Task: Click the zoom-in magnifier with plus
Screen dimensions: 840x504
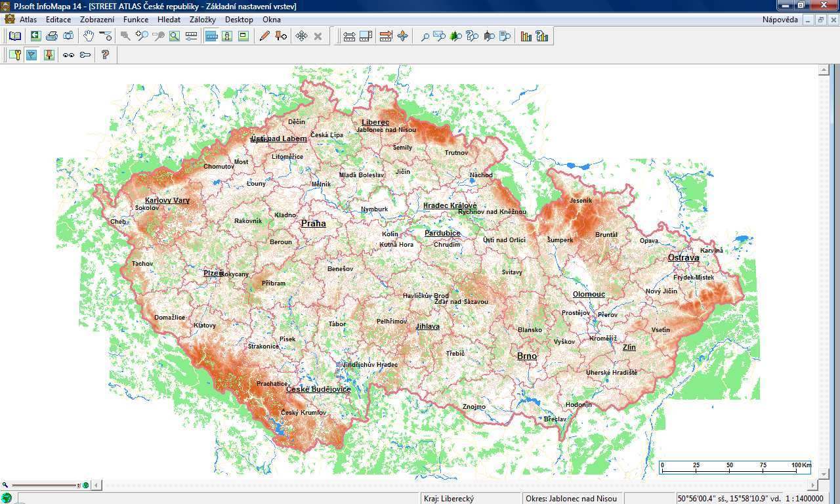Action: pyautogui.click(x=142, y=36)
